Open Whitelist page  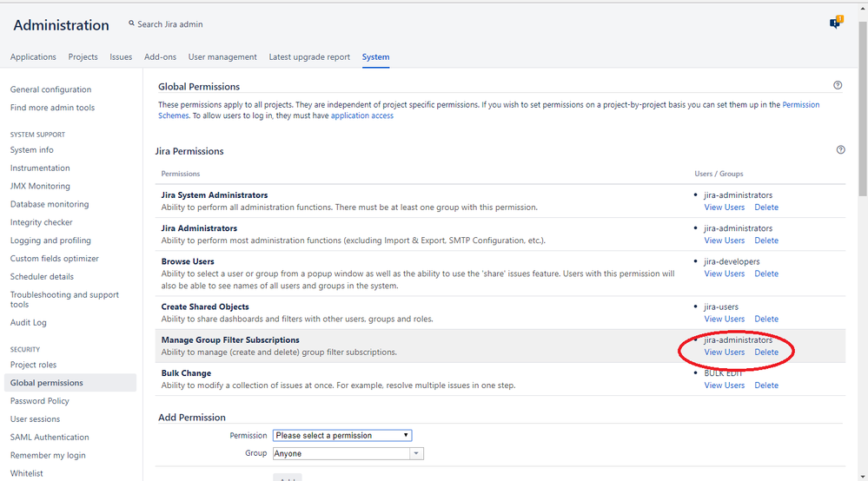click(x=27, y=473)
